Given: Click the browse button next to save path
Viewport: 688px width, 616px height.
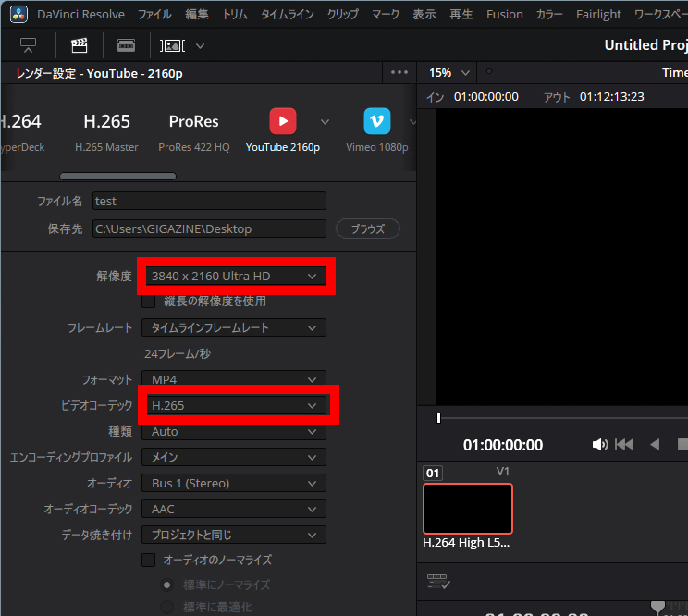Looking at the screenshot, I should pos(367,228).
